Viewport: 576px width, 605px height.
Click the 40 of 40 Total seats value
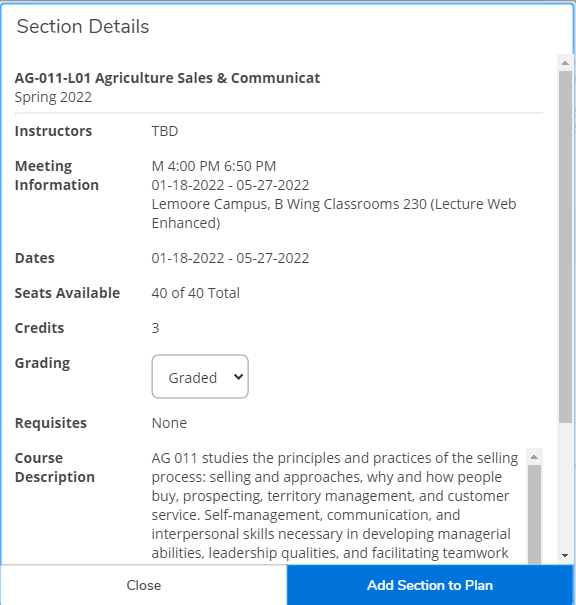pyautogui.click(x=196, y=293)
